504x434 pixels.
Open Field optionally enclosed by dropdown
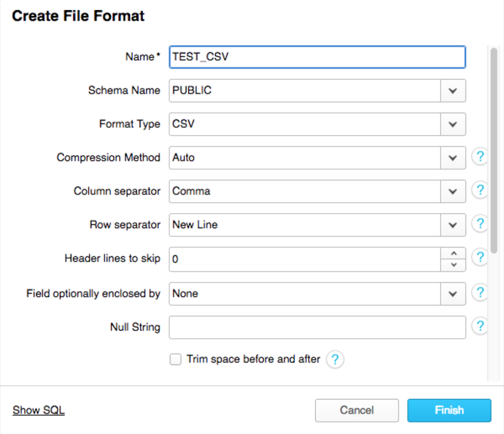coord(453,294)
